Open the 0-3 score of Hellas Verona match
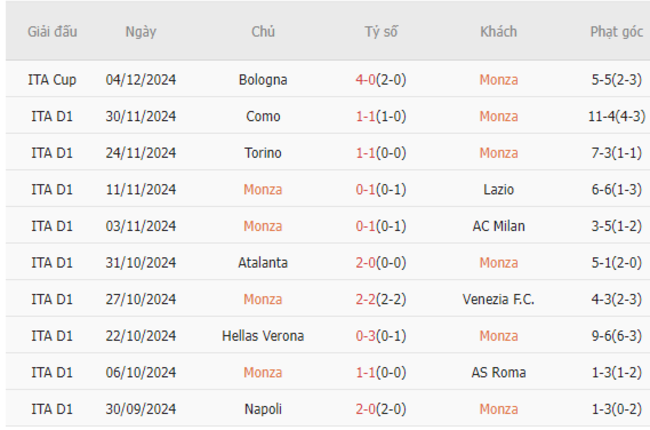Viewport: 650px width, 430px height. pos(365,336)
